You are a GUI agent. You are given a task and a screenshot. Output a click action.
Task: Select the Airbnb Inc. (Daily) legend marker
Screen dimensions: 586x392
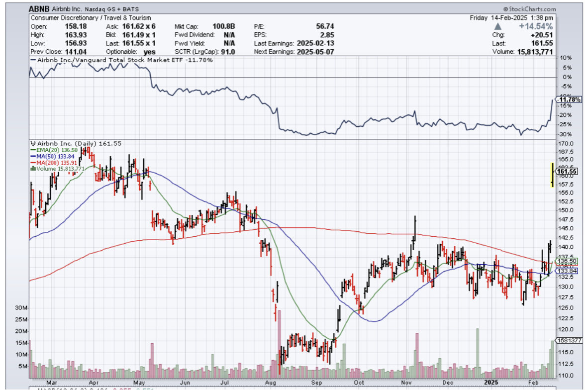coord(32,143)
